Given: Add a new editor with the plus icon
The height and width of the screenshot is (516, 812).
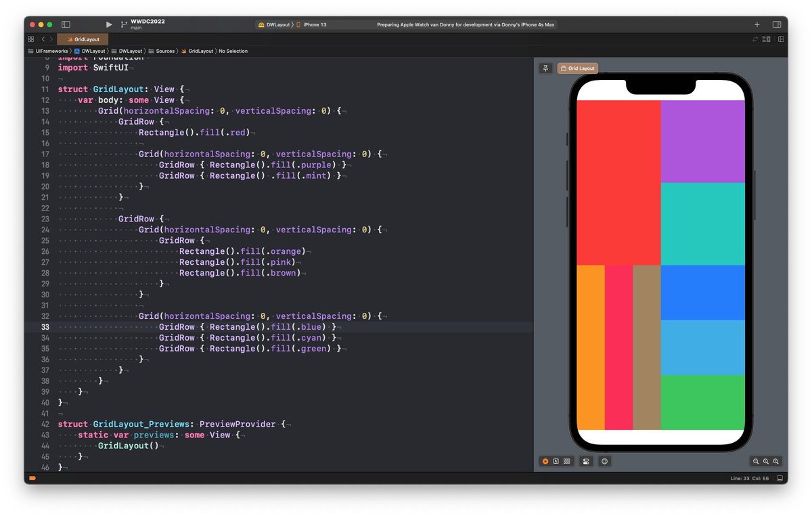Looking at the screenshot, I should (x=757, y=24).
